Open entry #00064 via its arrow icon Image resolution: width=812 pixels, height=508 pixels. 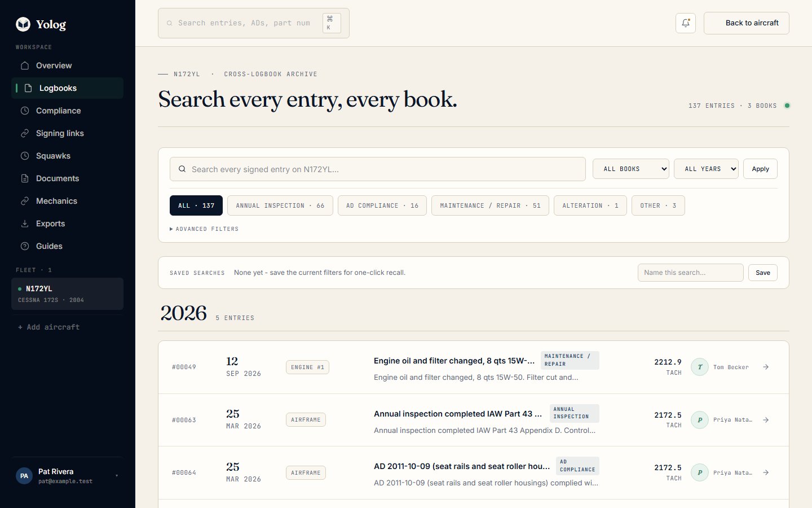pos(766,472)
